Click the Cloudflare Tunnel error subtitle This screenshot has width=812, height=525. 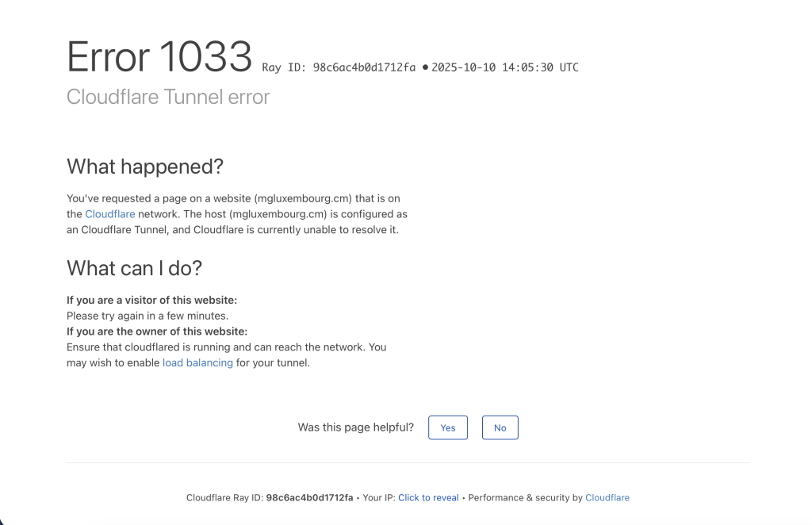point(168,97)
